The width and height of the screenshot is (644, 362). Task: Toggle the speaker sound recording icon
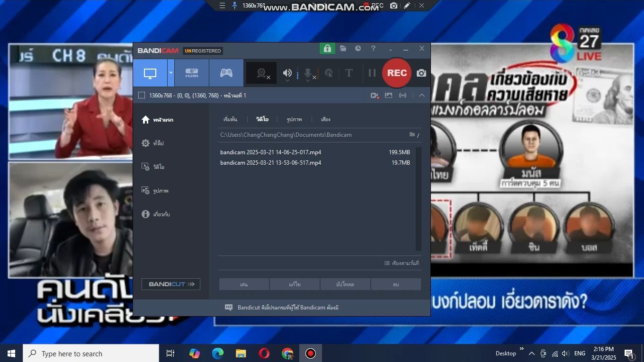287,72
